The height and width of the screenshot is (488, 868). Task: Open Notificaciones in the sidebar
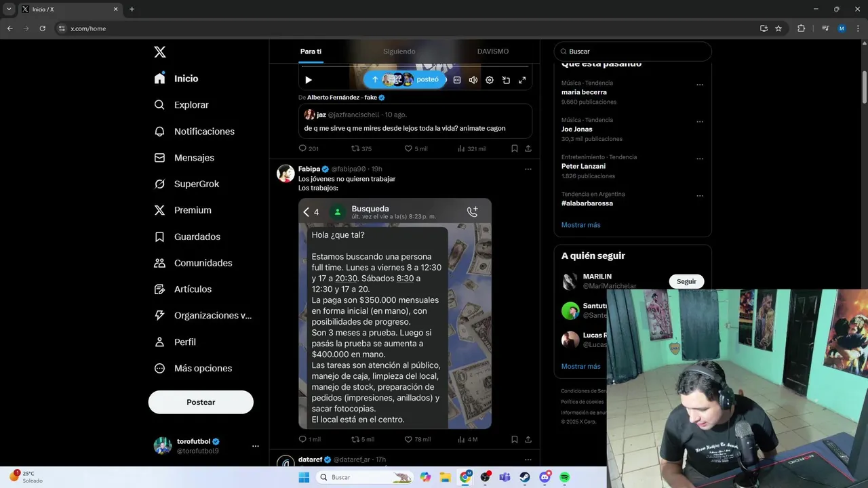pos(194,131)
